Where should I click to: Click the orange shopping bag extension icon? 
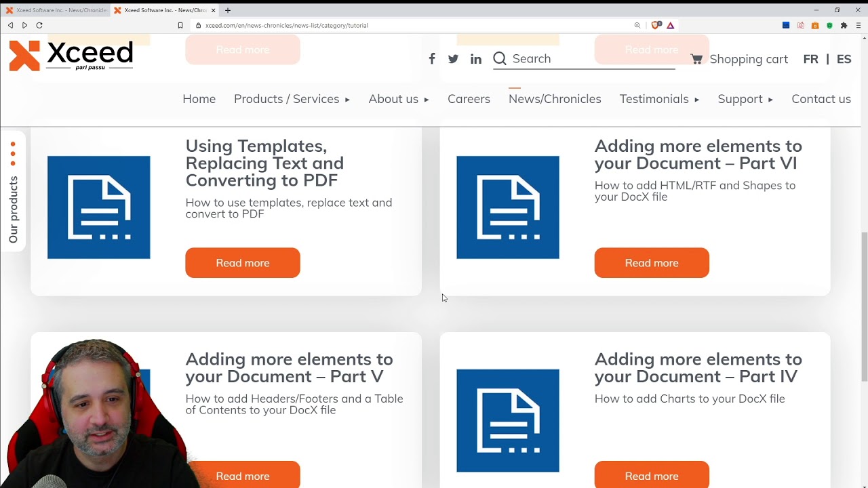click(x=815, y=25)
